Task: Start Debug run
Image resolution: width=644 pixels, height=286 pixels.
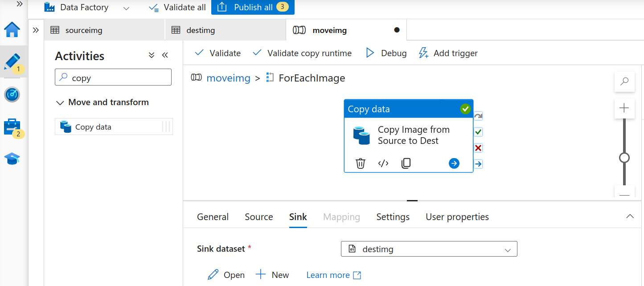Action: 386,53
